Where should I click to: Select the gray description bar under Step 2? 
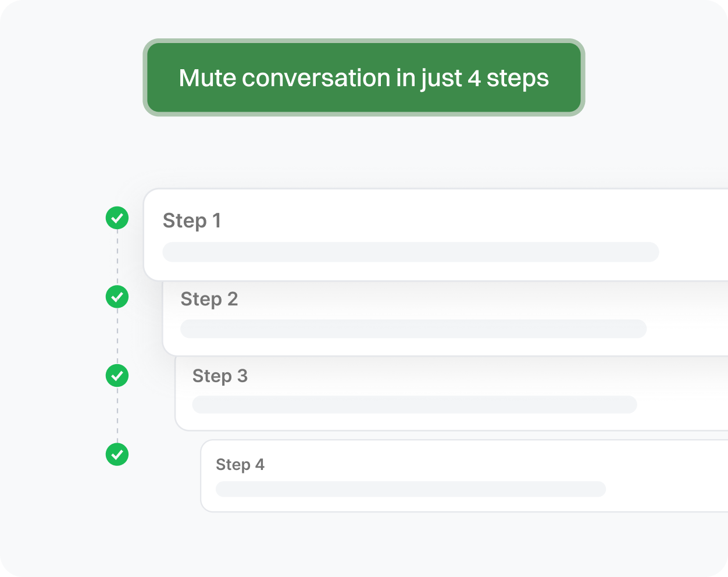[x=413, y=329]
